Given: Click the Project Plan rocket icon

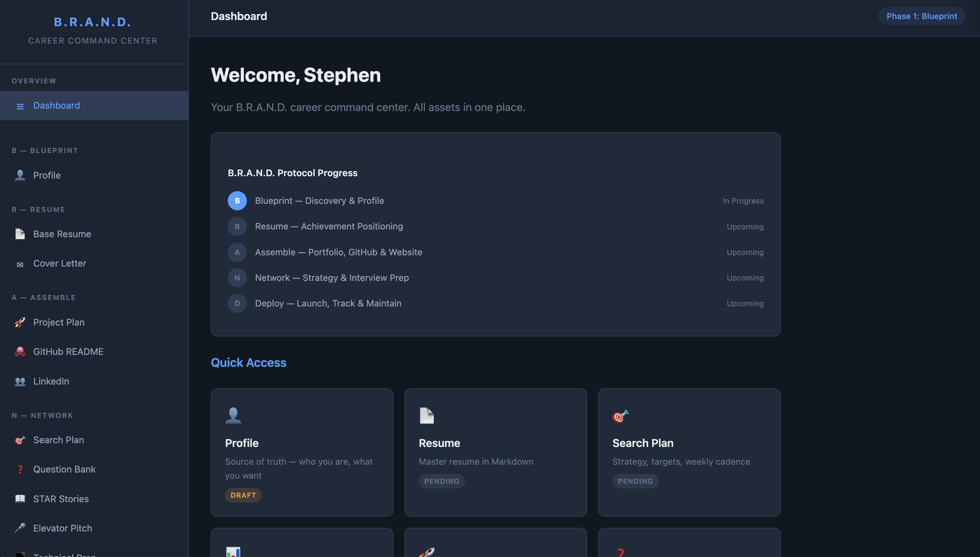Looking at the screenshot, I should (x=20, y=322).
